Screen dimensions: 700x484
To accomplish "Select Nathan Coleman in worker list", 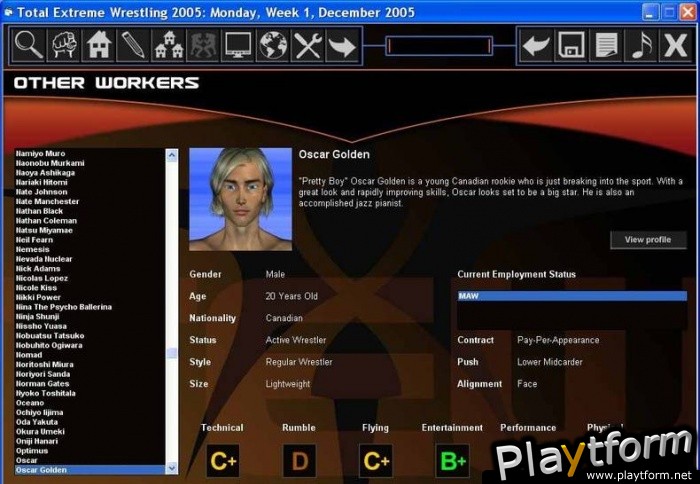I will point(90,221).
